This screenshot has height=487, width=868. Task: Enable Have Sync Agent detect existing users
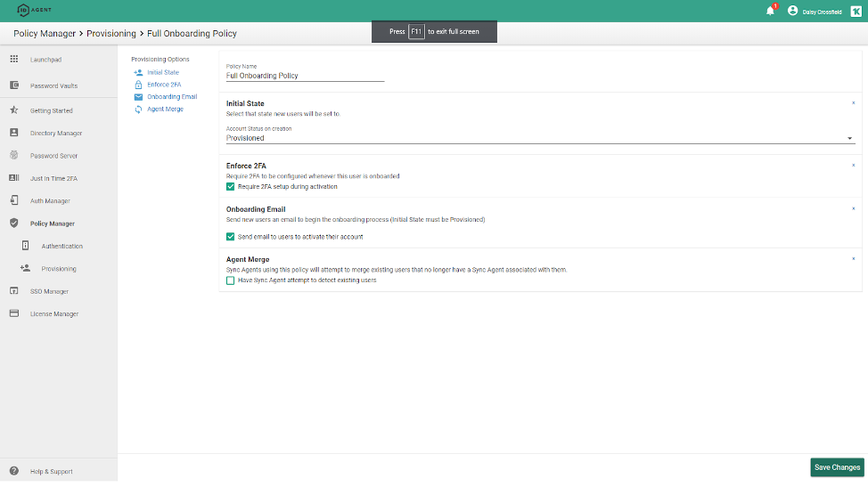click(230, 280)
